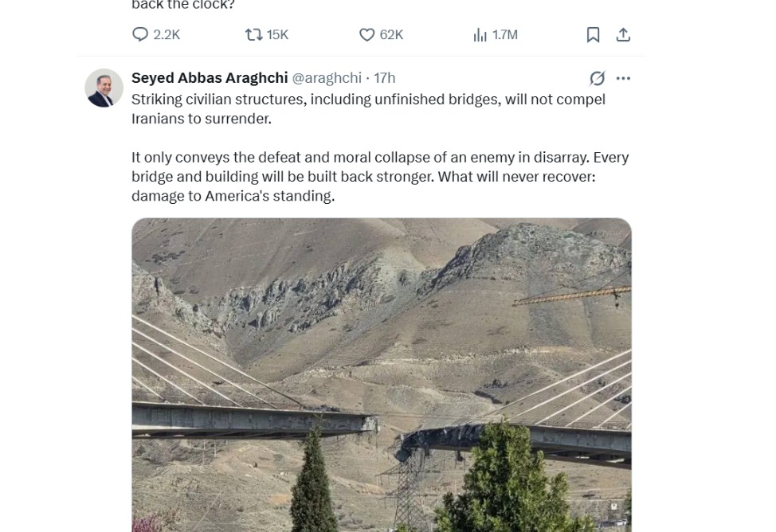Open replies via the 2.2K count
776x532 pixels.
[164, 34]
